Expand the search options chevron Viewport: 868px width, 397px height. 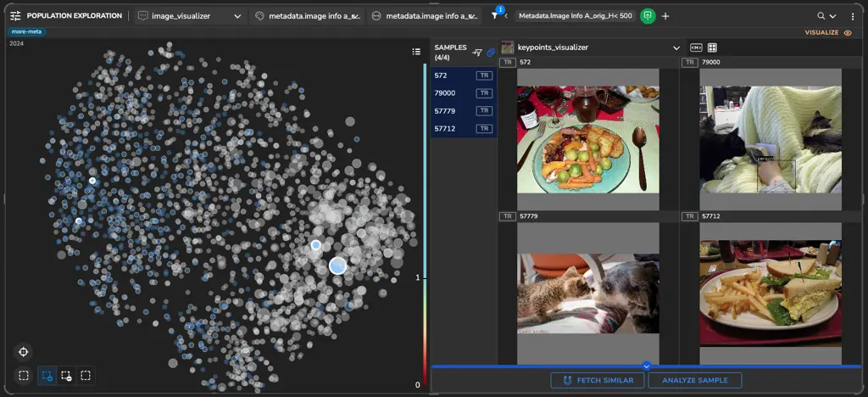click(833, 16)
